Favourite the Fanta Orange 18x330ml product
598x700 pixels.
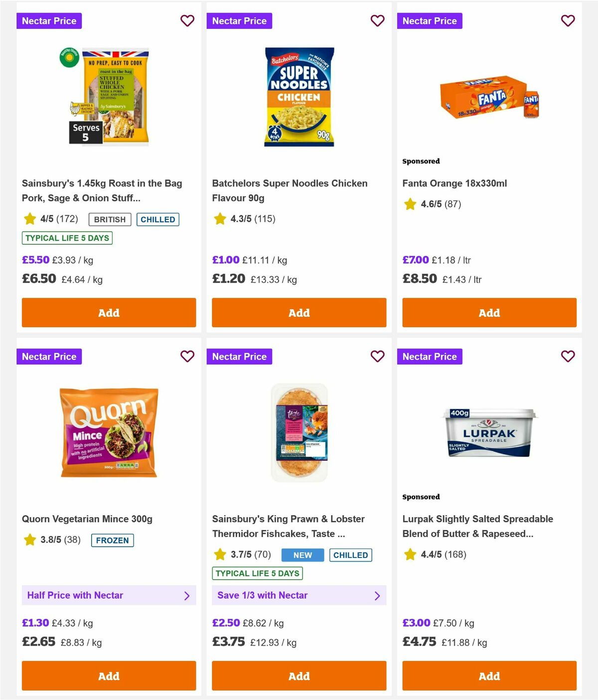pos(568,21)
